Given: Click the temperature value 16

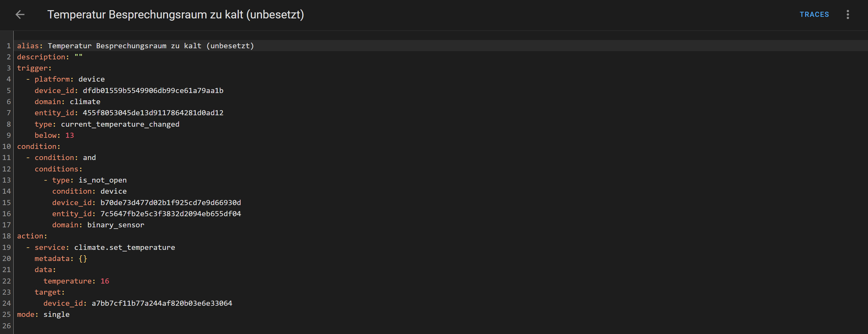Looking at the screenshot, I should 105,281.
